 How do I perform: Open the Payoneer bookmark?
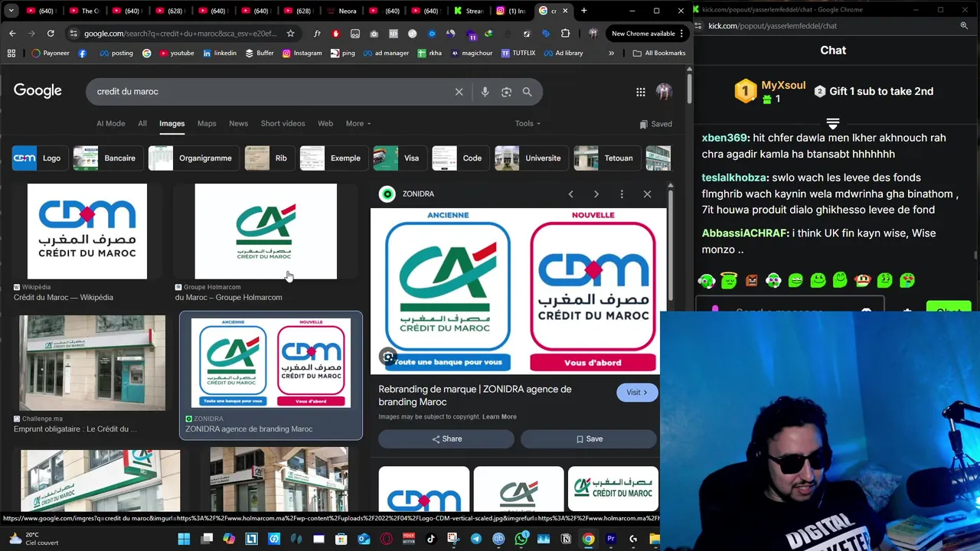coord(51,53)
